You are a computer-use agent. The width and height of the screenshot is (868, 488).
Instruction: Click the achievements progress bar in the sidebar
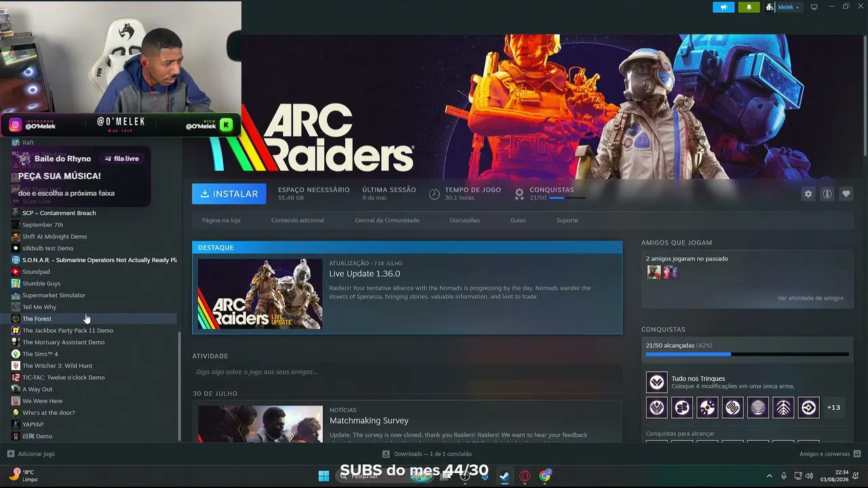[747, 354]
